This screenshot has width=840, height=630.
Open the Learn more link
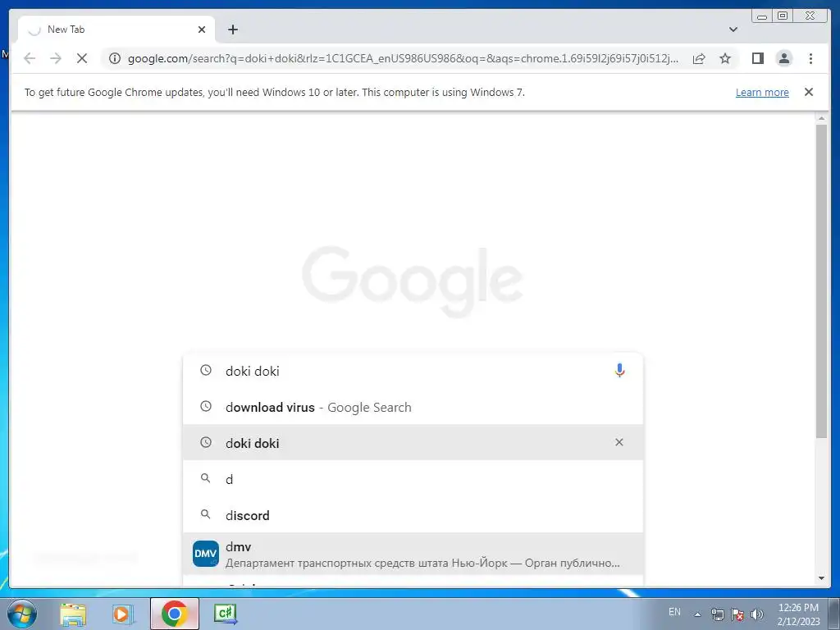[762, 92]
